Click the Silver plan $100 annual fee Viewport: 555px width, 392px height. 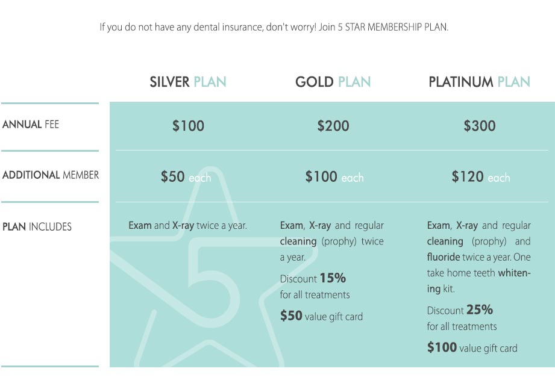click(x=188, y=126)
